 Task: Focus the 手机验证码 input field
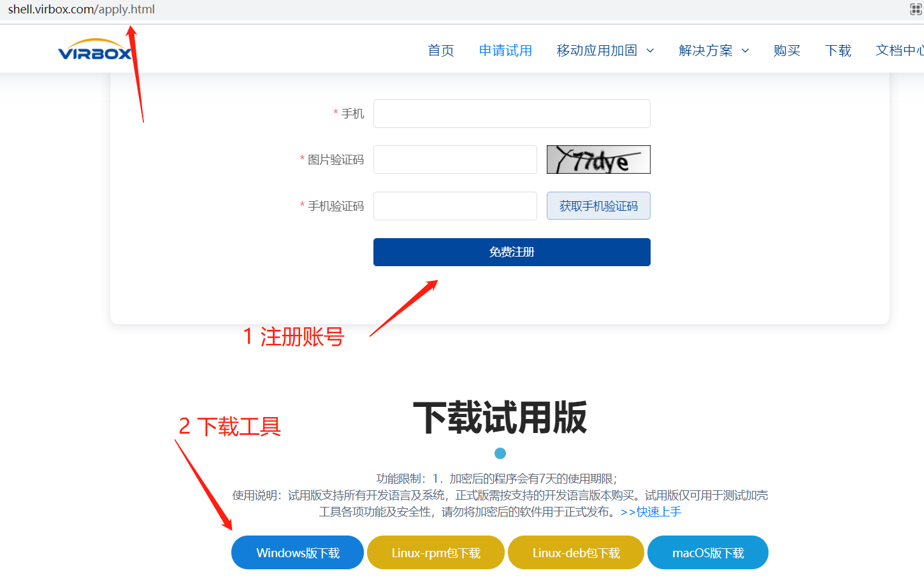(x=455, y=206)
